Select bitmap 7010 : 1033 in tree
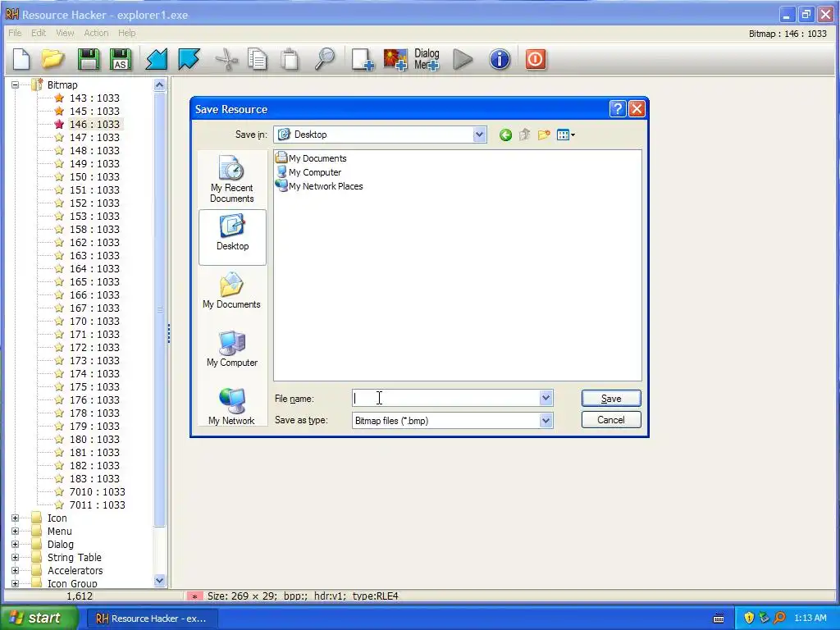Viewport: 840px width, 630px height. click(97, 492)
